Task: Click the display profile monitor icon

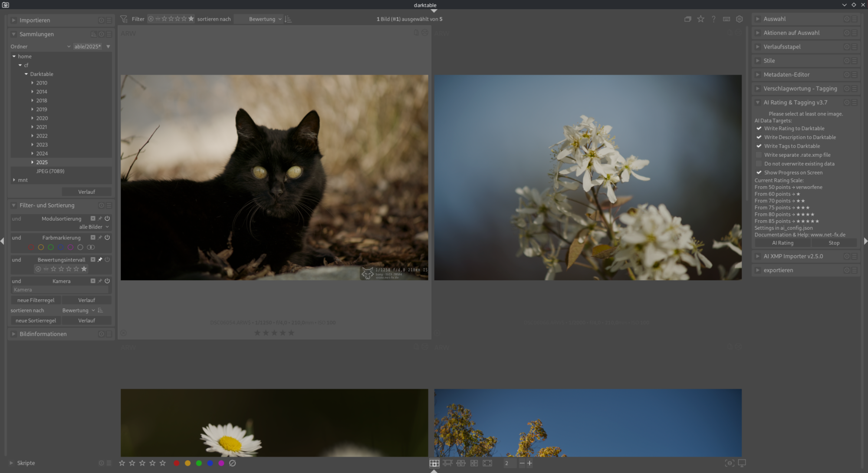Action: pos(742,463)
